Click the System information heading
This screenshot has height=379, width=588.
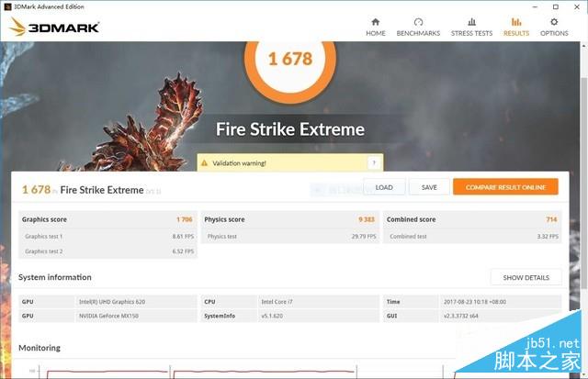coord(55,277)
